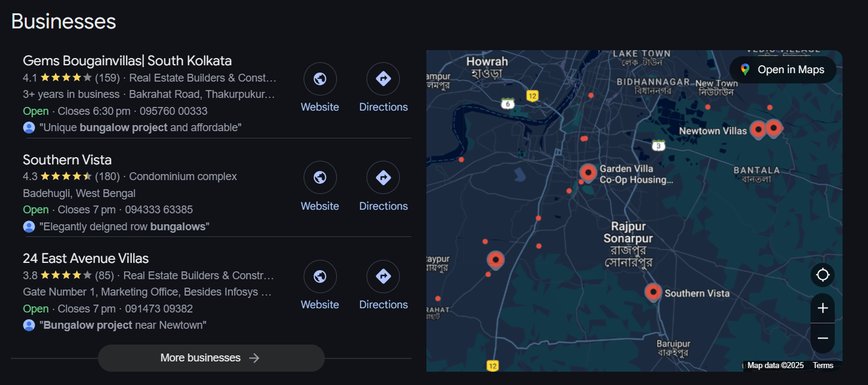This screenshot has width=868, height=385.
Task: Click the "Gate Number 1, Marketing Office" address
Action: tap(148, 292)
